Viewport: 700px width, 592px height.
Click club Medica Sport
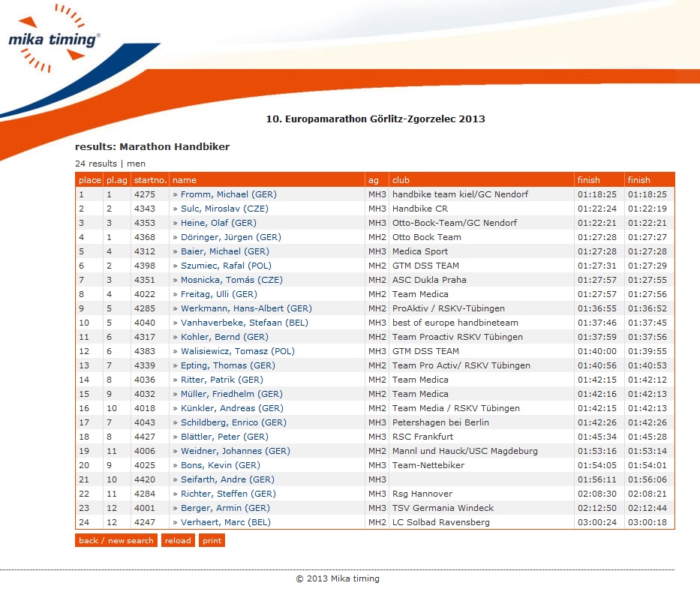tap(420, 251)
